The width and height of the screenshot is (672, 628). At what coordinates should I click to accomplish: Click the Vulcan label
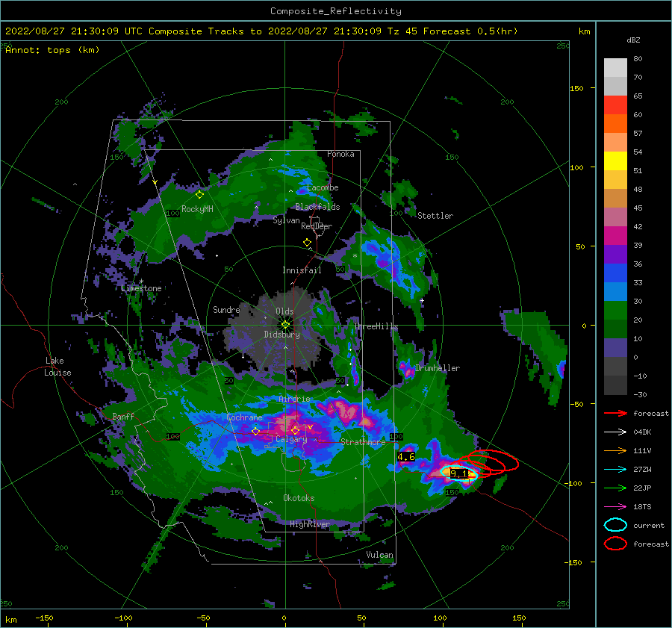tap(380, 555)
